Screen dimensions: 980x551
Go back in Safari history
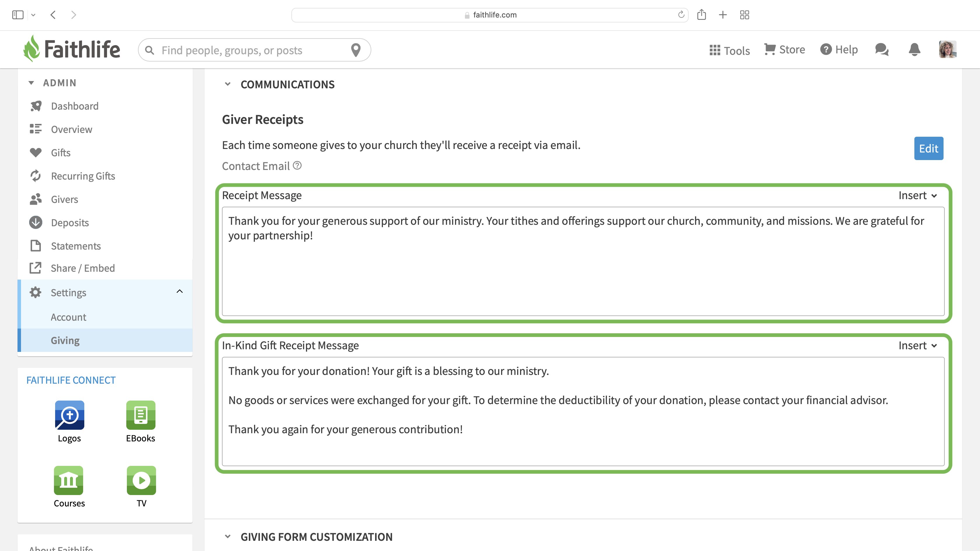(x=53, y=15)
